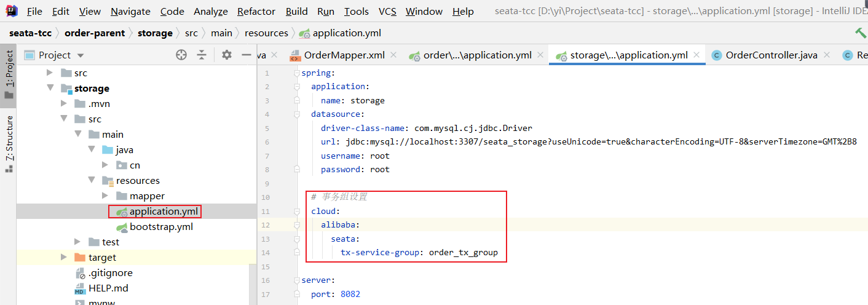The height and width of the screenshot is (305, 868).
Task: Close the order application.yml tab
Action: pyautogui.click(x=540, y=55)
